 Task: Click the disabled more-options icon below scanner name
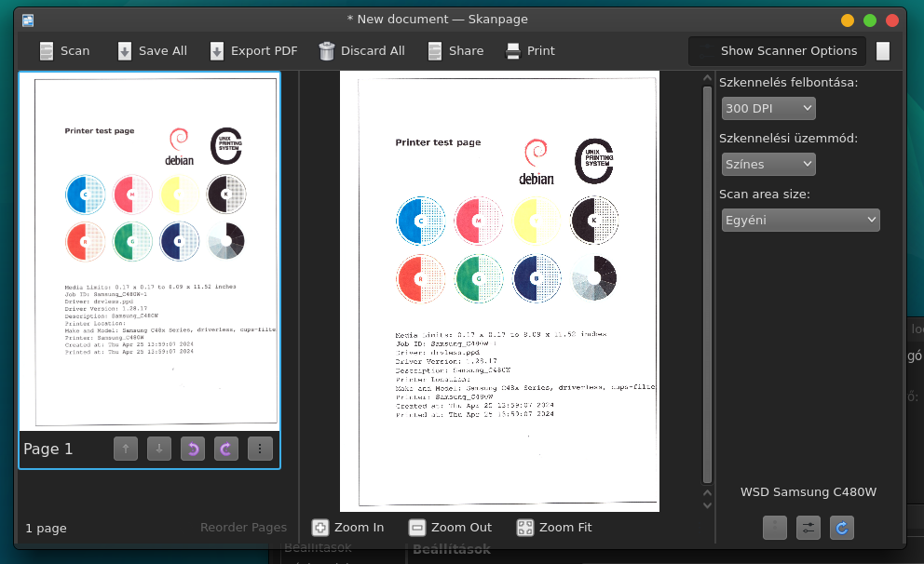click(775, 528)
